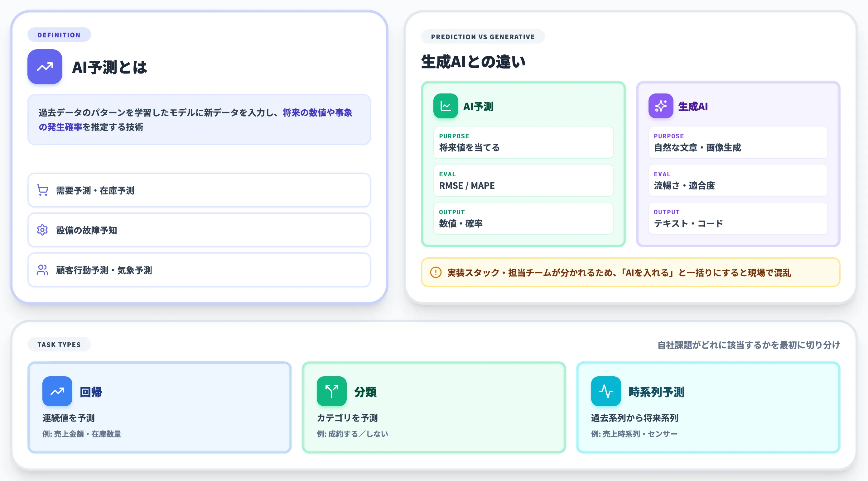The image size is (868, 481).
Task: Open the 需要予測・在庫予測 row
Action: tap(199, 190)
